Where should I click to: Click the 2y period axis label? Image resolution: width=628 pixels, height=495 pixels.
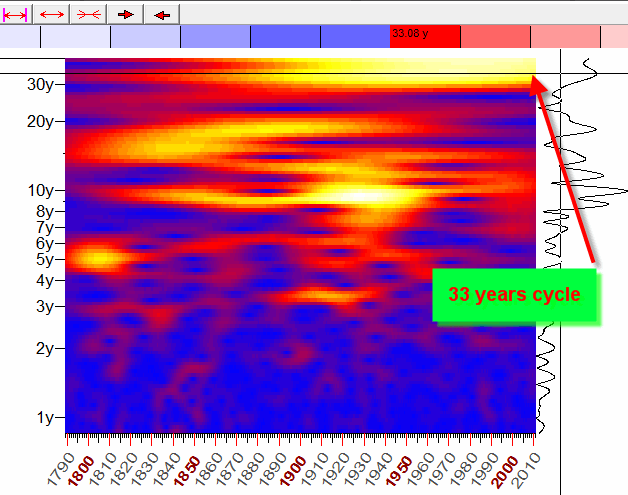coord(44,348)
